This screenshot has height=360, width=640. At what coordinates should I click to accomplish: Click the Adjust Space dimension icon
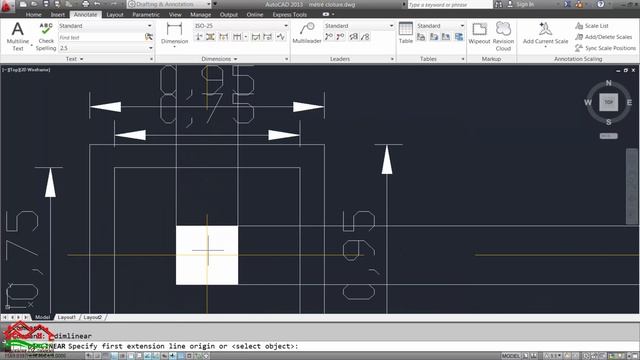pyautogui.click(x=211, y=37)
